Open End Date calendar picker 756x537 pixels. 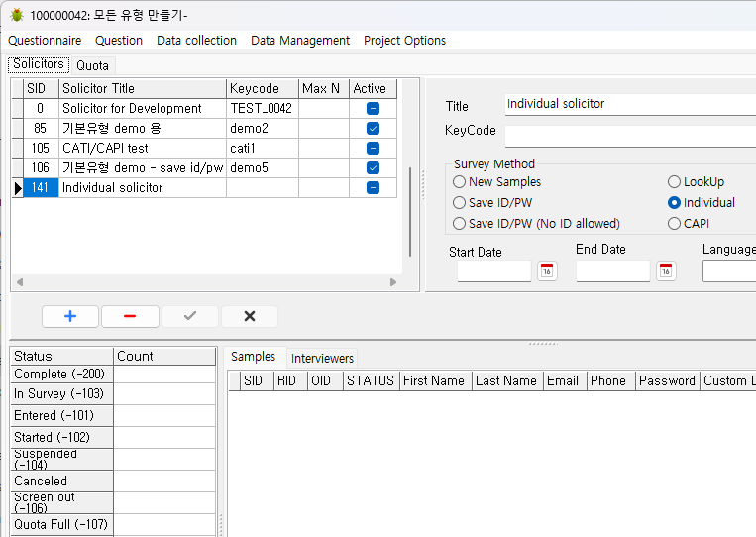click(666, 270)
